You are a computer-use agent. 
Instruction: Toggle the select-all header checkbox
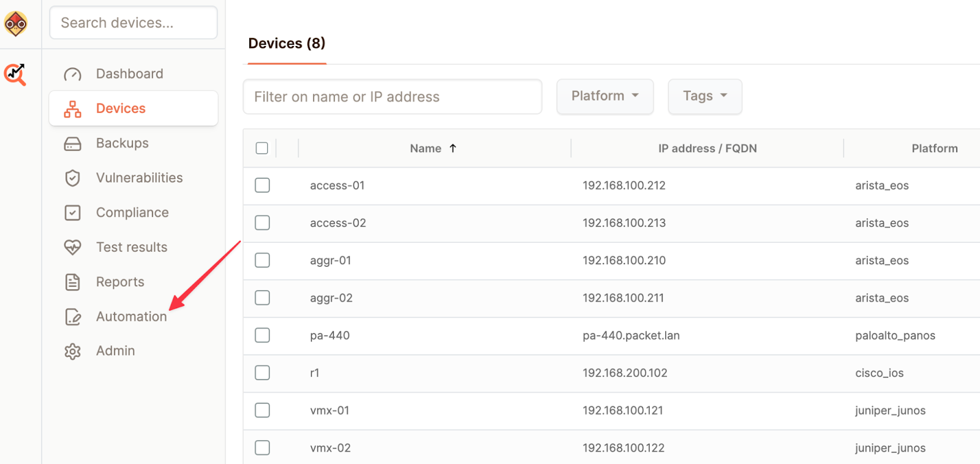pos(262,148)
